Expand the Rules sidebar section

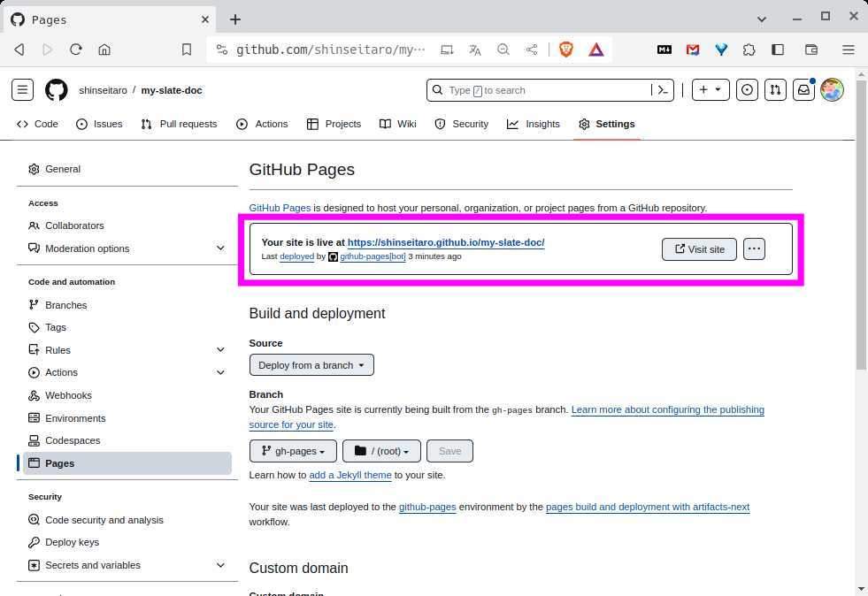pyautogui.click(x=220, y=350)
